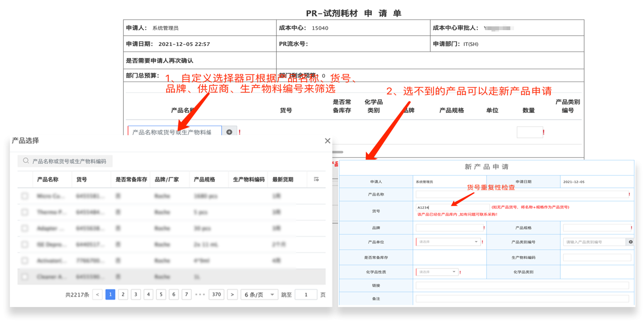644x324 pixels.
Task: Select page 4 in the pagination
Action: [x=148, y=295]
